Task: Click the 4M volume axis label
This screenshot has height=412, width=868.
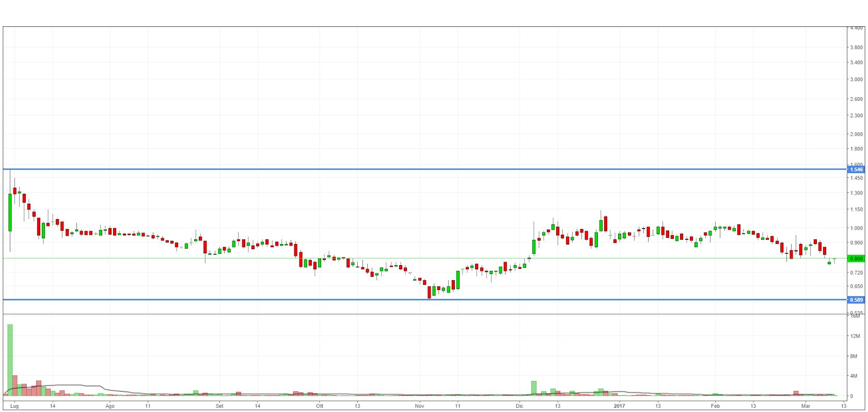Action: [854, 376]
